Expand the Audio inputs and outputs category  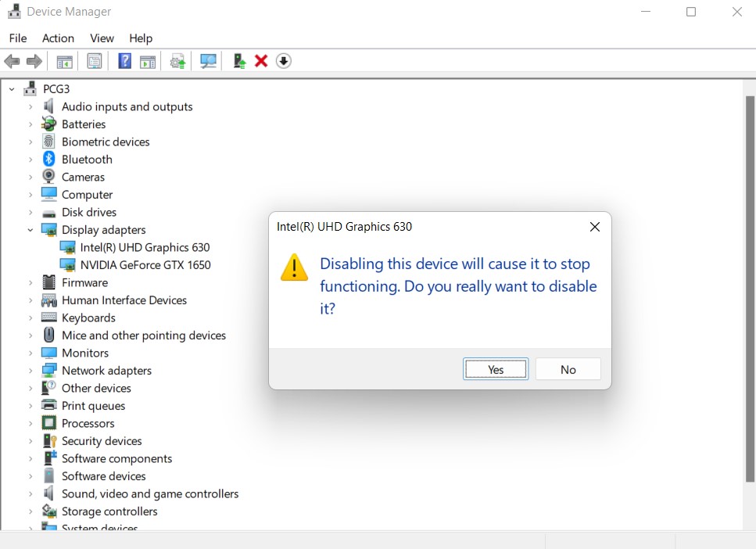pos(30,106)
